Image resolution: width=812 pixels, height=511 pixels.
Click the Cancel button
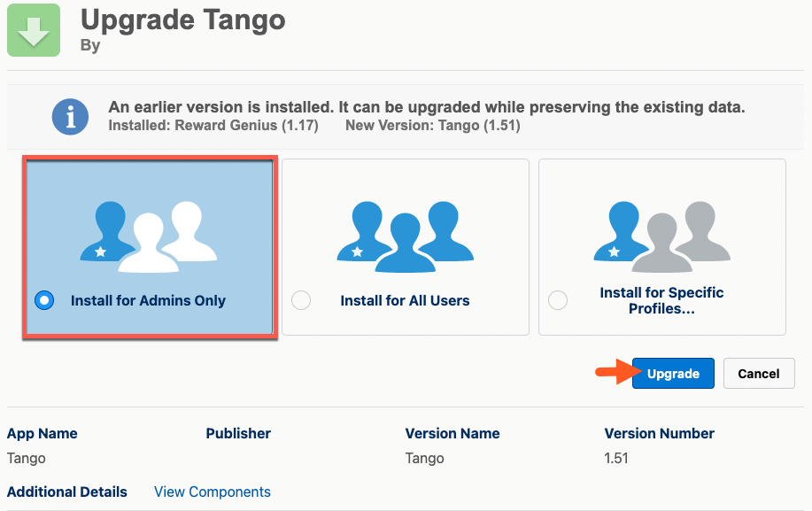pyautogui.click(x=758, y=373)
